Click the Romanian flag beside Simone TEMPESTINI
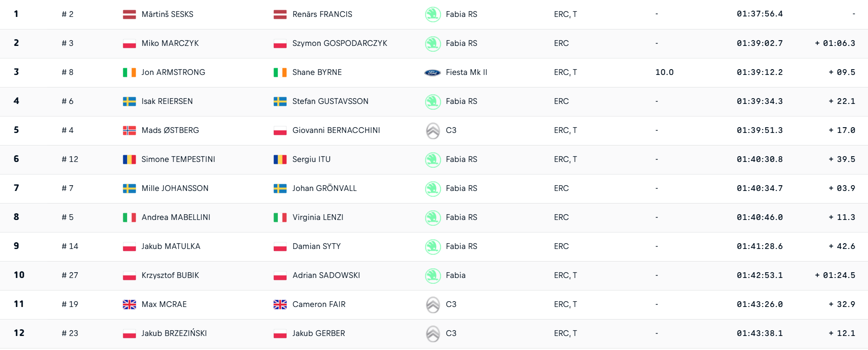 coord(129,160)
